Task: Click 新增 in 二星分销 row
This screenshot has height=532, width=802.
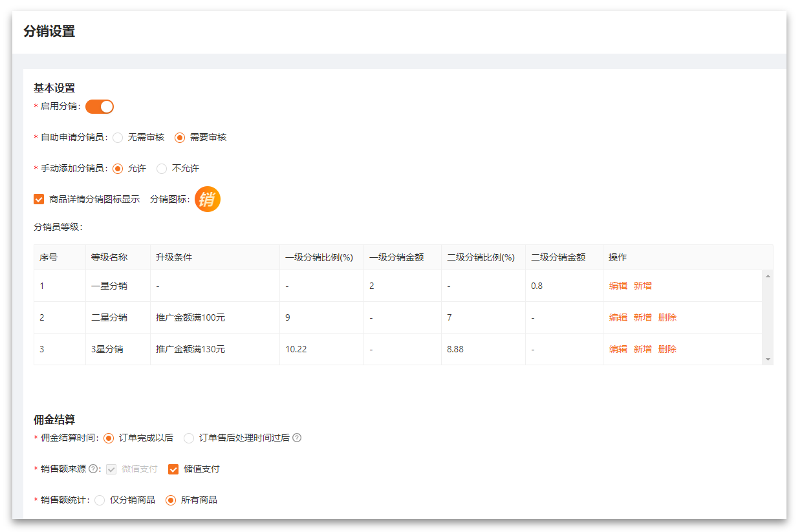Action: point(643,317)
